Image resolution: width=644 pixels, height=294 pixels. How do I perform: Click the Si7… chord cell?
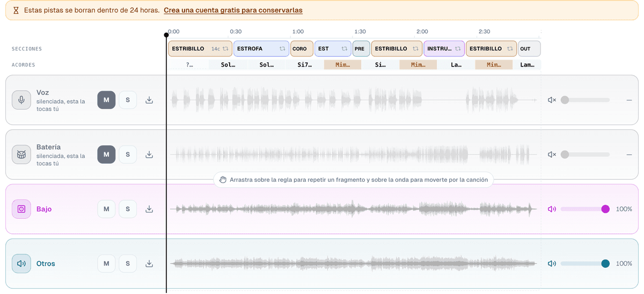[x=304, y=65]
